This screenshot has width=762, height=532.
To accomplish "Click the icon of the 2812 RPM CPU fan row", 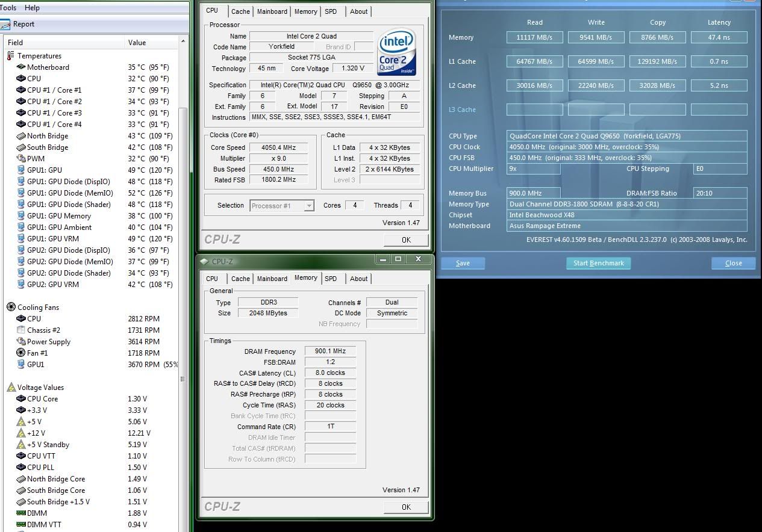I will [21, 319].
